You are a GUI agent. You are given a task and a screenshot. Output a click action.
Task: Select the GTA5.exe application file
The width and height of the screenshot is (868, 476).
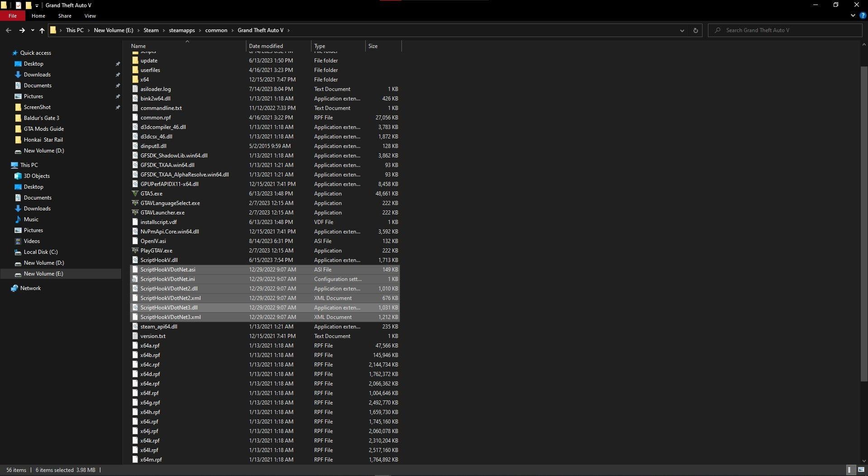coord(151,194)
